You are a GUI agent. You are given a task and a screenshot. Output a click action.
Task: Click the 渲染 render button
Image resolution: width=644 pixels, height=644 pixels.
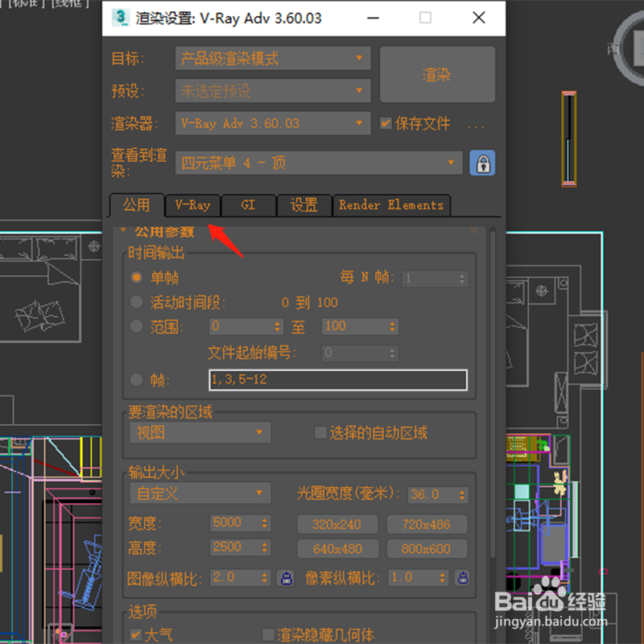(x=437, y=74)
